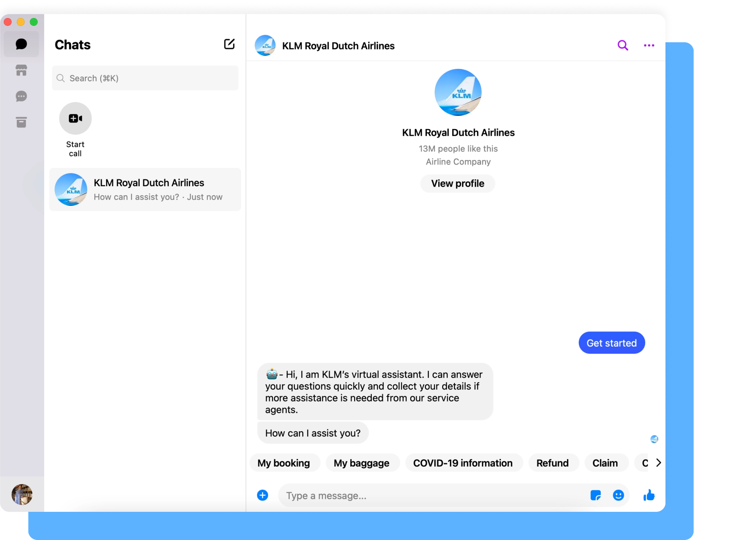
Task: Show more quick replies with right chevron
Action: pyautogui.click(x=659, y=463)
